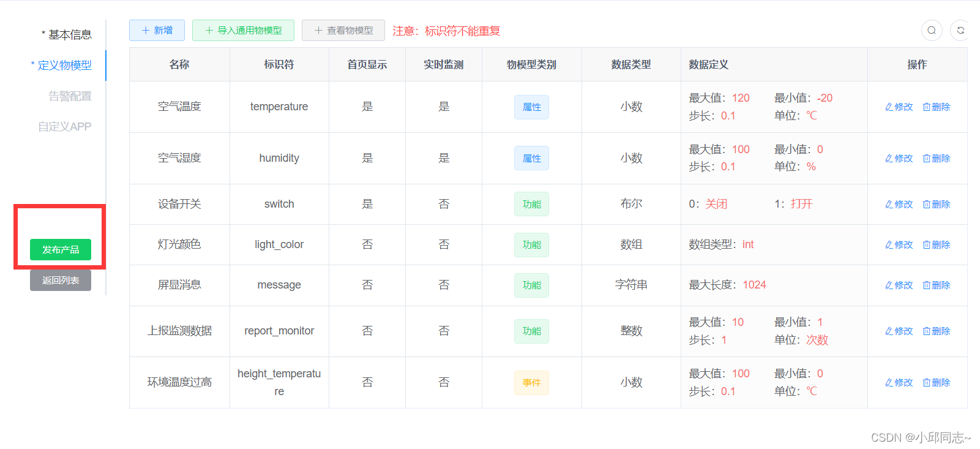Edit the message row via 修改
Screen dimensions: 980x449
tap(899, 285)
